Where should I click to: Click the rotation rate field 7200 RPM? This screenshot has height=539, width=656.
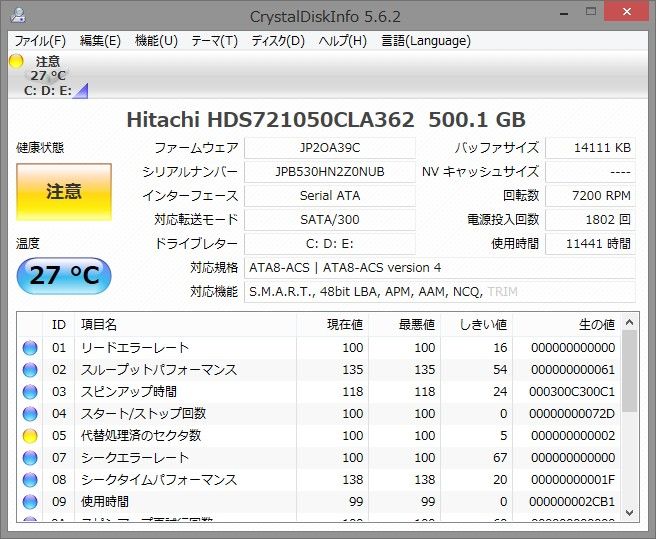[x=590, y=196]
